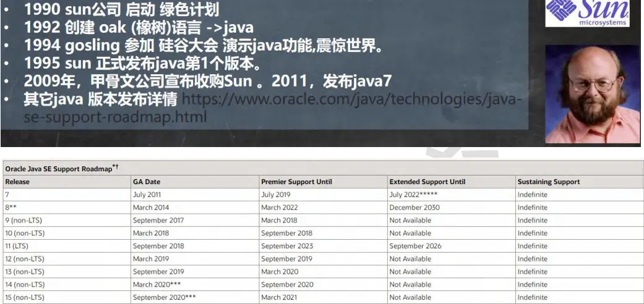Image resolution: width=644 pixels, height=304 pixels.
Task: Click premier support 'September 2020' for release 14
Action: [287, 284]
